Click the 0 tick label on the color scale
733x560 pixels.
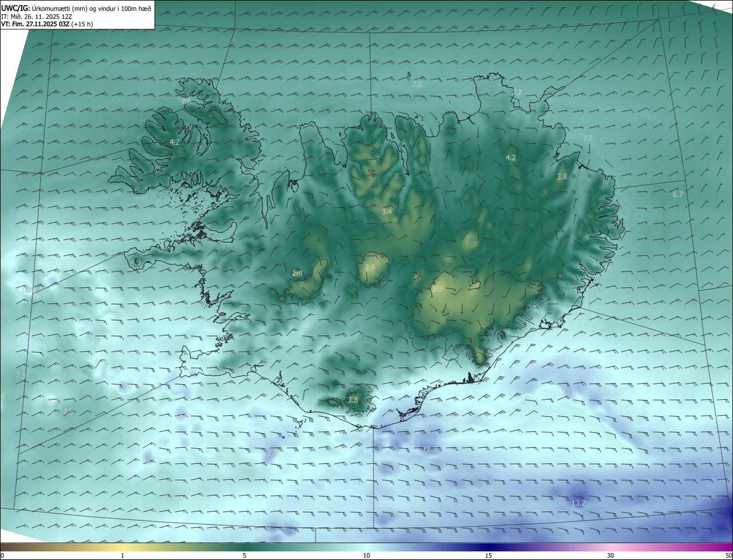coord(2,555)
